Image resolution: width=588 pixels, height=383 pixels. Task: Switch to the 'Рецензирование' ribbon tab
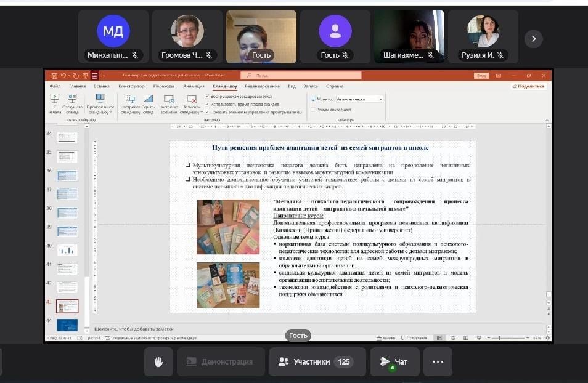click(x=262, y=86)
